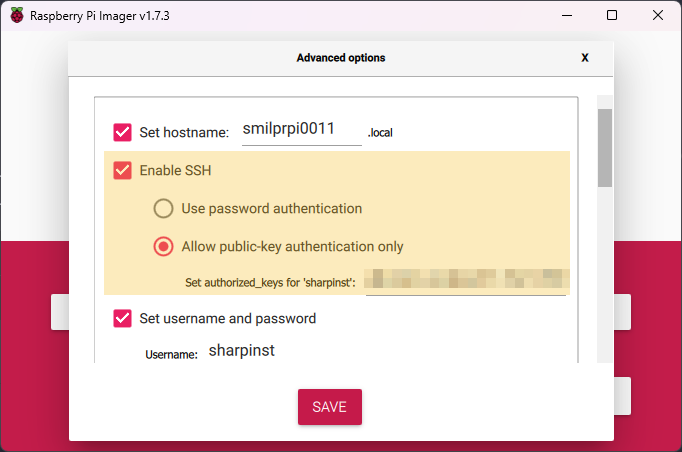Image resolution: width=682 pixels, height=452 pixels.
Task: Click the Advanced options title text
Action: [x=341, y=58]
